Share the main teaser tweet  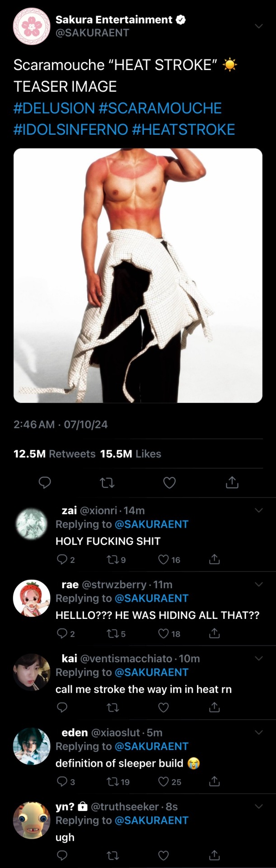(x=232, y=483)
